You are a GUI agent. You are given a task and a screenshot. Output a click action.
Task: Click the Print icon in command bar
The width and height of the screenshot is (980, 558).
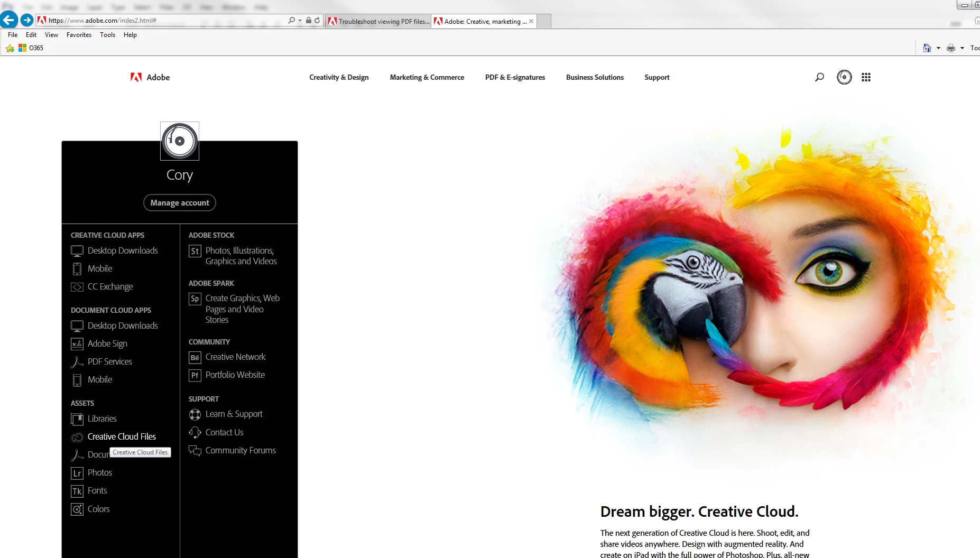click(x=951, y=48)
